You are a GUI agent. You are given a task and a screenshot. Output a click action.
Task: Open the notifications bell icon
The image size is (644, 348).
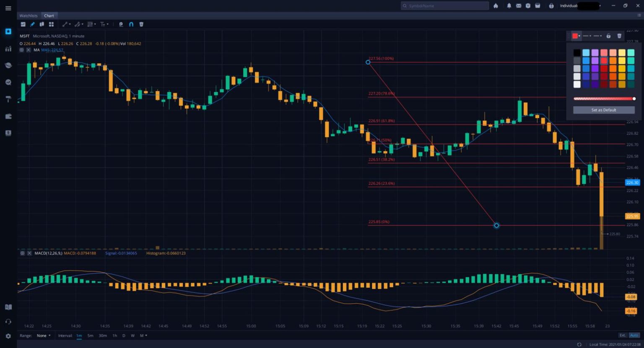tap(509, 6)
